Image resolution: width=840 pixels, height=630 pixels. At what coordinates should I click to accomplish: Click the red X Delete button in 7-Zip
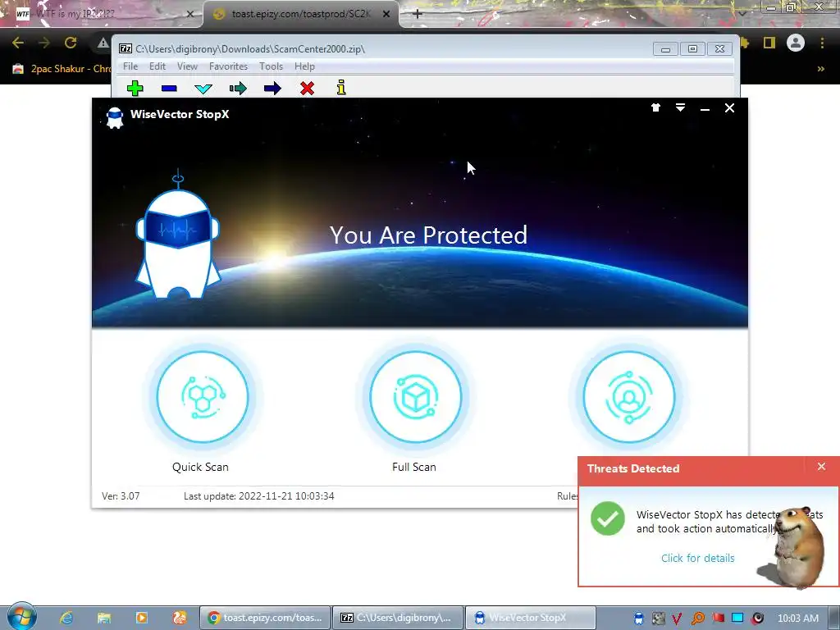click(x=307, y=89)
